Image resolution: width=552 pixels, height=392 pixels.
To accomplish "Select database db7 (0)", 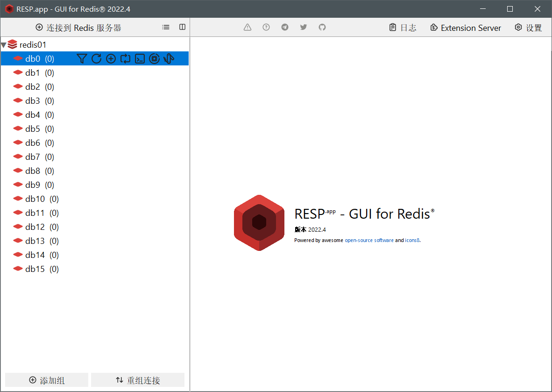I will coord(95,157).
